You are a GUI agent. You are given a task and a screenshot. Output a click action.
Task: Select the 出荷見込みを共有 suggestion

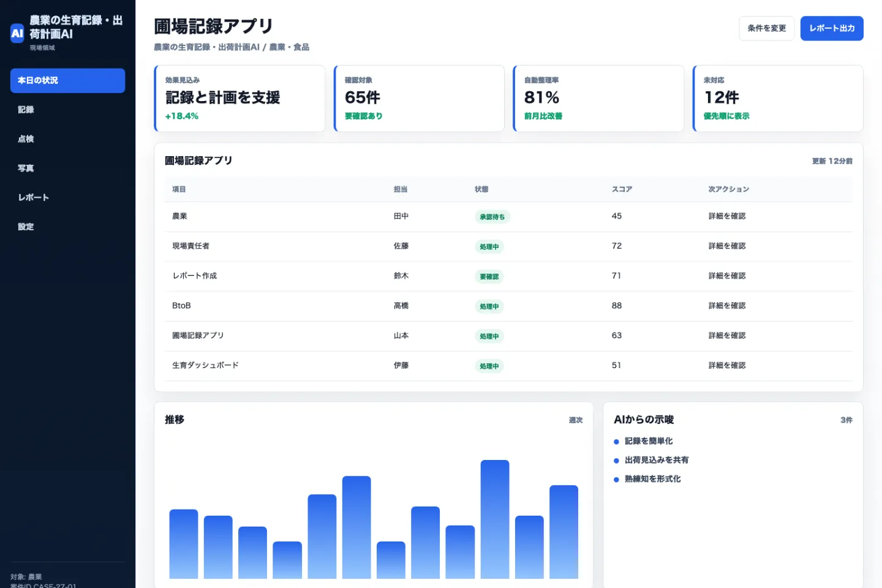[657, 460]
